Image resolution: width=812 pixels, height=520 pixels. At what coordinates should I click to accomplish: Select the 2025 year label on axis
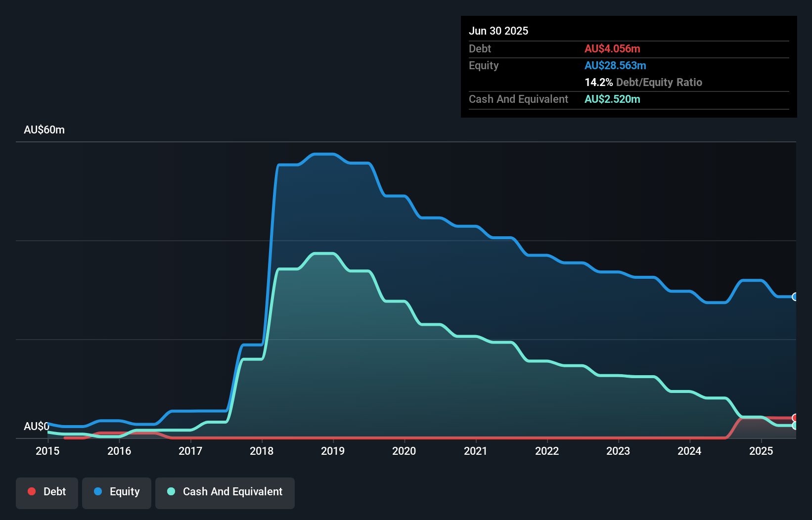point(762,451)
